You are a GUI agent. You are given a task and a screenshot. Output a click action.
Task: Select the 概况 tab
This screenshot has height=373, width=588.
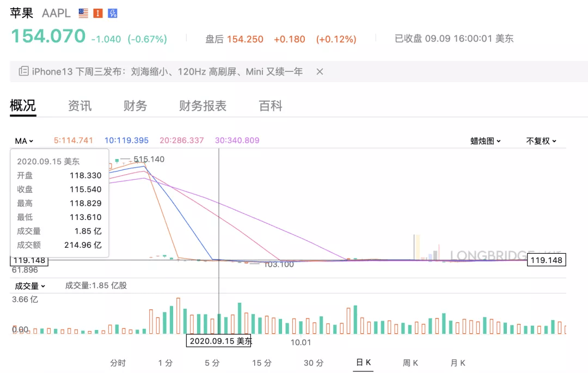click(x=23, y=106)
